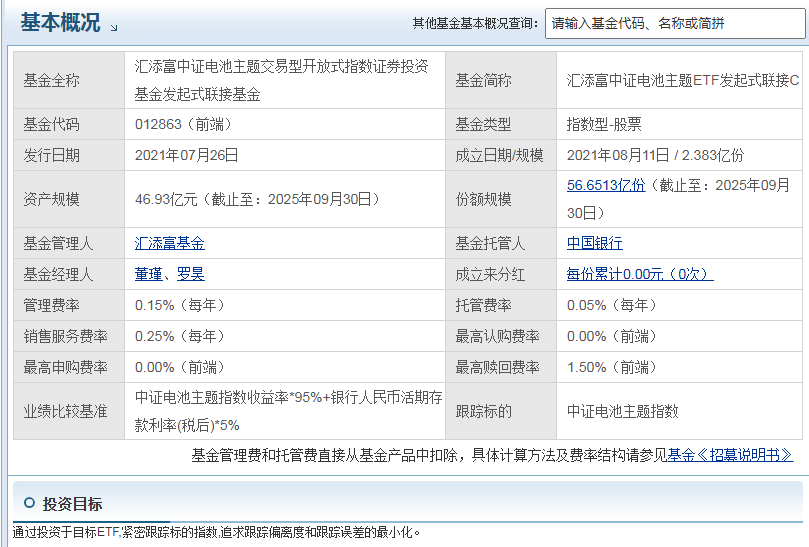
Task: Select fund code 012863（前端）
Action: [183, 124]
